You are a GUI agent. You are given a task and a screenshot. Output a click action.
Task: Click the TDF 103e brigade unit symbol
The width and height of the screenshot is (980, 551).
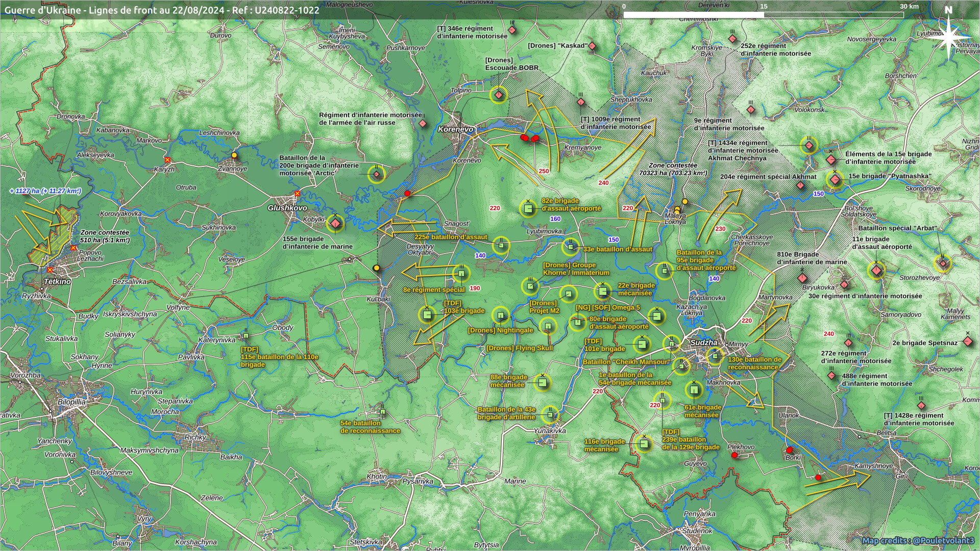click(x=427, y=315)
